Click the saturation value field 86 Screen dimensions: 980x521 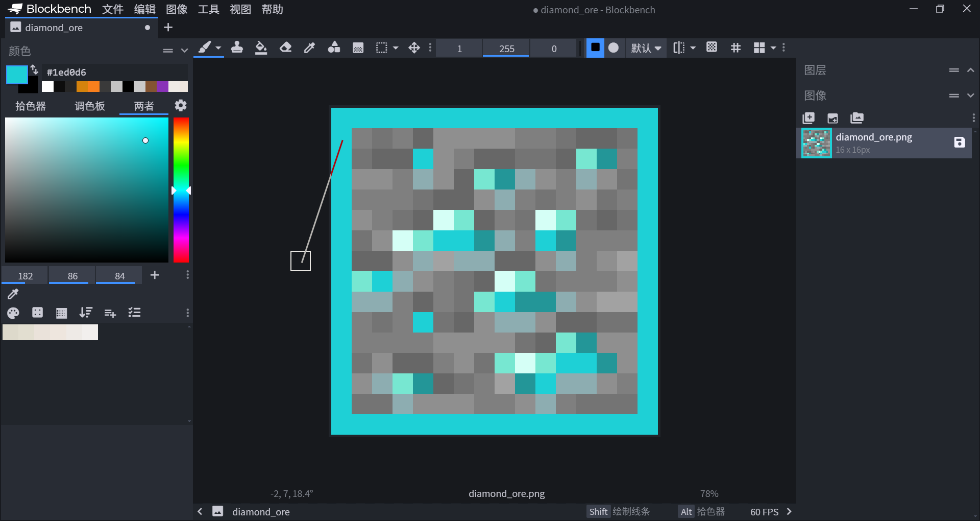(x=72, y=276)
